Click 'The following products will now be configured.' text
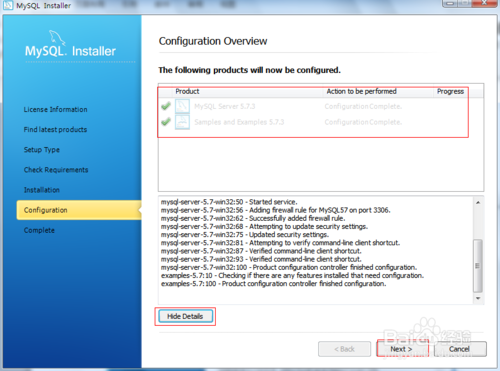 (x=249, y=70)
